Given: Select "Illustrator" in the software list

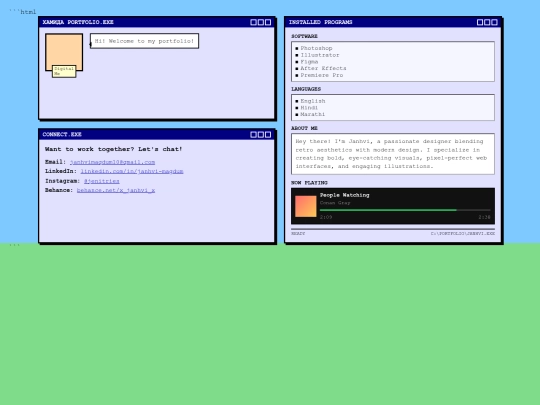Looking at the screenshot, I should 320,55.
